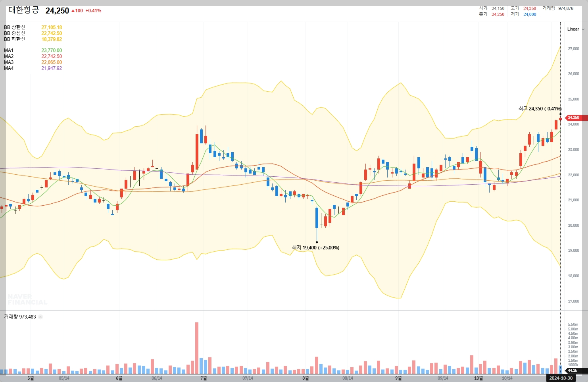
Task: Click the 5월 label on date axis
Action: tap(31, 378)
